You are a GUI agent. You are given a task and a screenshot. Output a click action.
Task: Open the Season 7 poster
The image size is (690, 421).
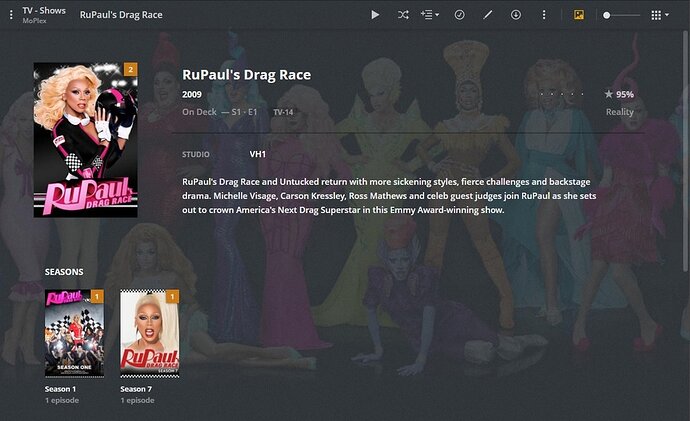[x=150, y=333]
